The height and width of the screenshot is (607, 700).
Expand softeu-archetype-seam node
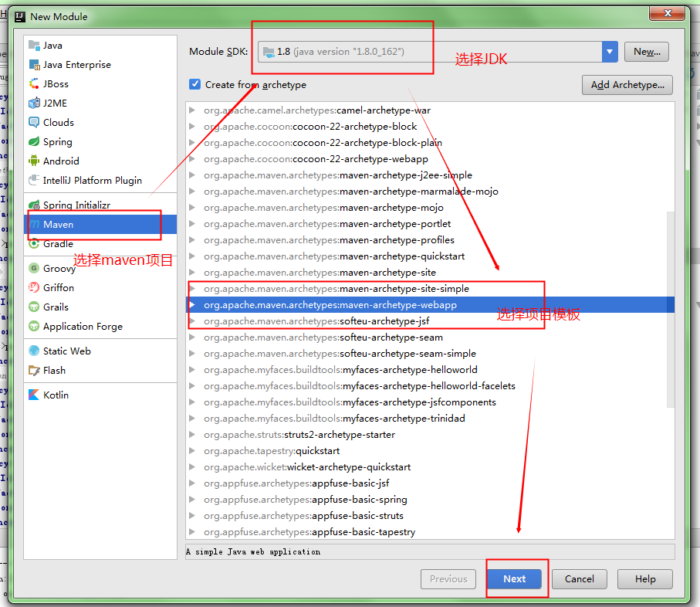pos(192,337)
